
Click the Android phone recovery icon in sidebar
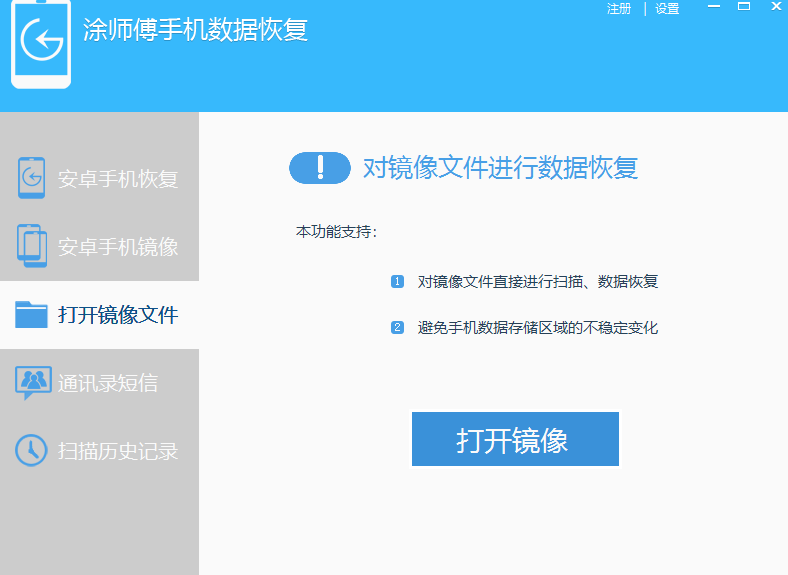pos(32,179)
